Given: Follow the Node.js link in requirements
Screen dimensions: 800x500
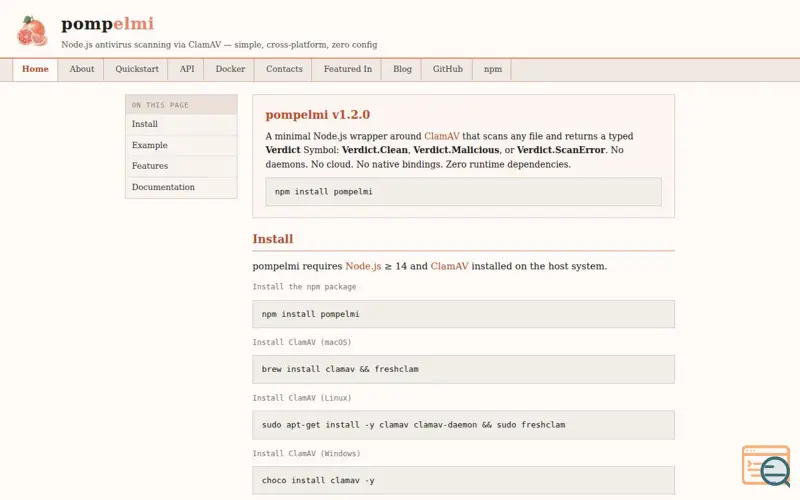Looking at the screenshot, I should (x=363, y=266).
